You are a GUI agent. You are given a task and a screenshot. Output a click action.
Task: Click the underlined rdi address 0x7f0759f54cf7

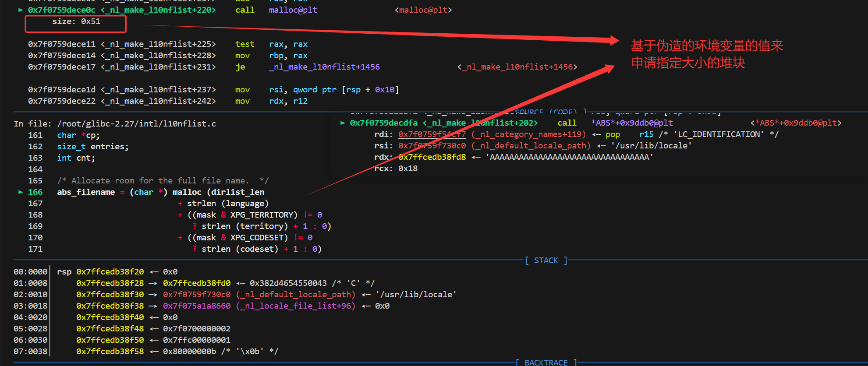432,134
